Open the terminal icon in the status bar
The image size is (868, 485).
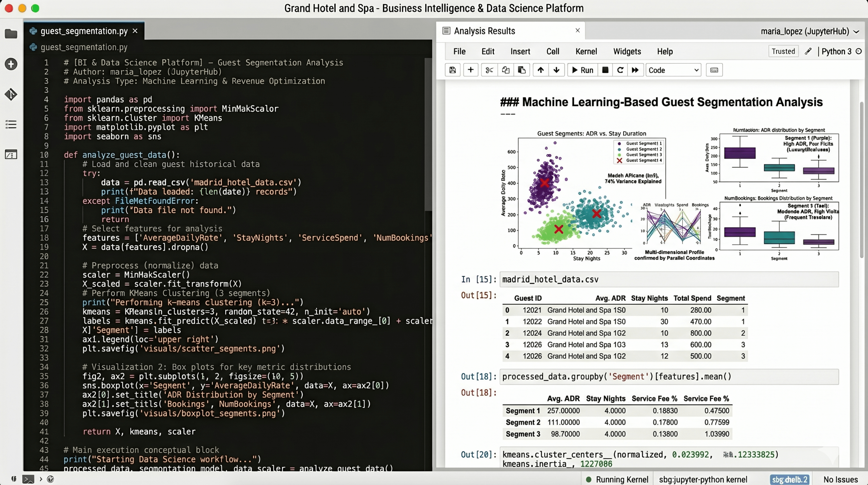pos(28,479)
